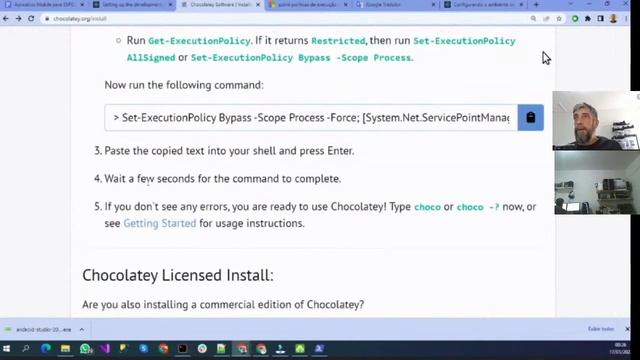640x360 pixels.
Task: Open the Getting Started link
Action: click(160, 223)
